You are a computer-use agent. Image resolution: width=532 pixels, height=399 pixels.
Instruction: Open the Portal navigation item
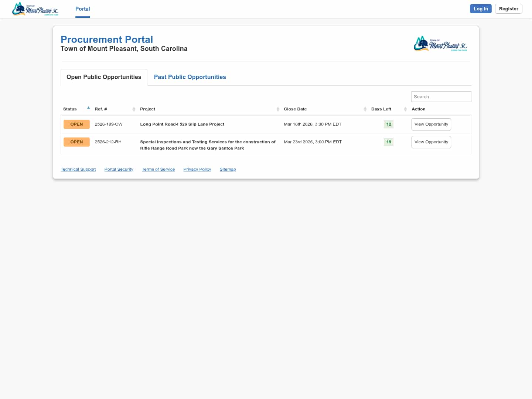point(82,9)
